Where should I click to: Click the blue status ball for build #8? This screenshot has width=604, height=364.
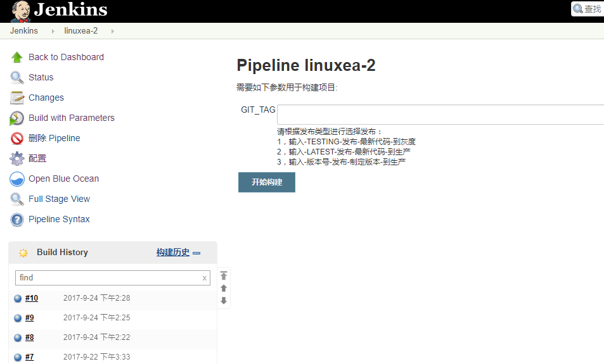pos(18,337)
